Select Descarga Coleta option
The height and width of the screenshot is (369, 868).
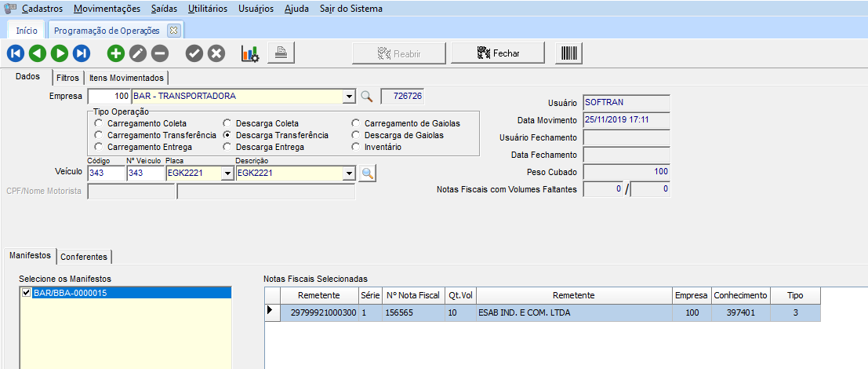tap(227, 123)
